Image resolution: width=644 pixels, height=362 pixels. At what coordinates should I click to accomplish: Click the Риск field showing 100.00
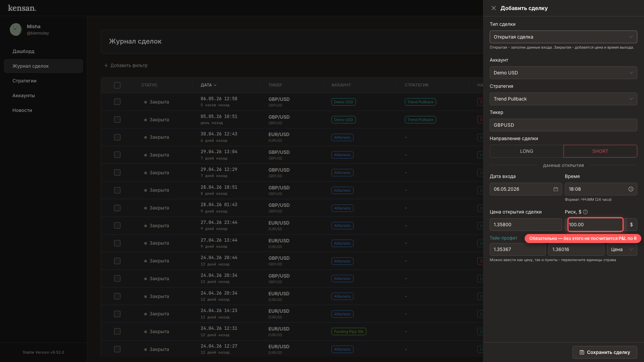tap(595, 225)
